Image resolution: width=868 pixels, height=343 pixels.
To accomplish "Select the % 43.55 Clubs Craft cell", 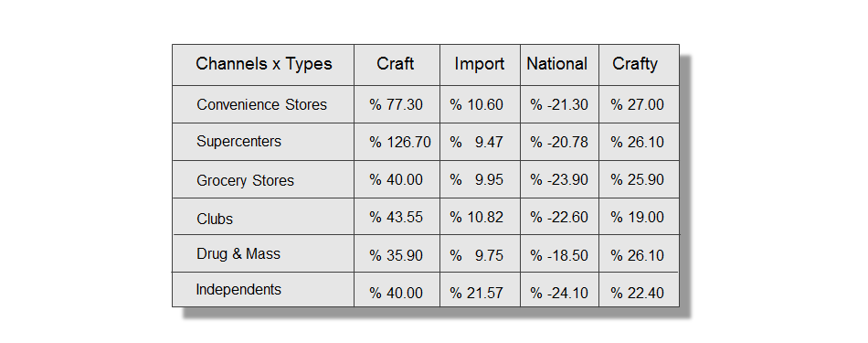I will pos(397,217).
